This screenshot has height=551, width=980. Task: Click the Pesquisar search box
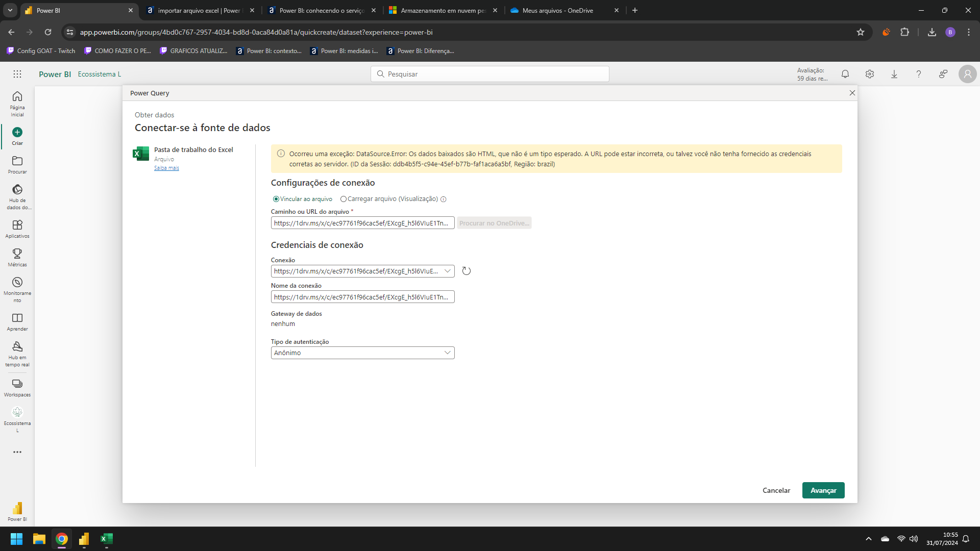(x=490, y=74)
